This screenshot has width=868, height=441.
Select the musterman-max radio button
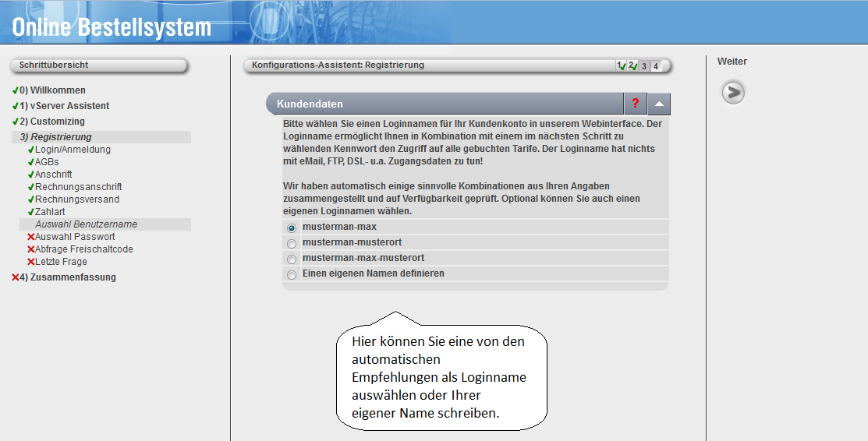[x=292, y=228]
